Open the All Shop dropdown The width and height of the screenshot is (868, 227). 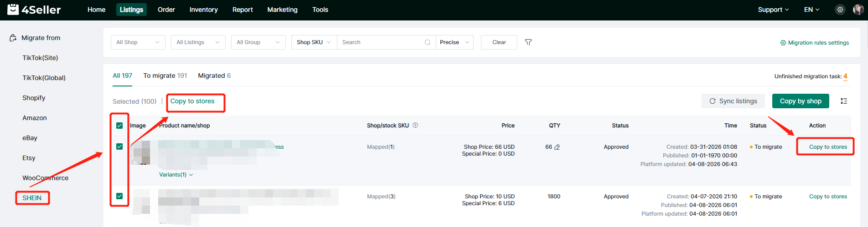point(138,42)
